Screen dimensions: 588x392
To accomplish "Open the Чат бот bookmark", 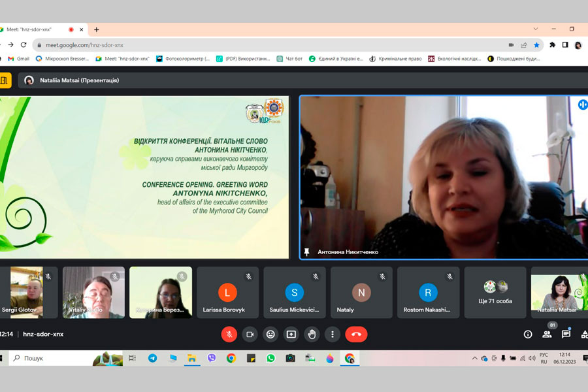I will 289,59.
